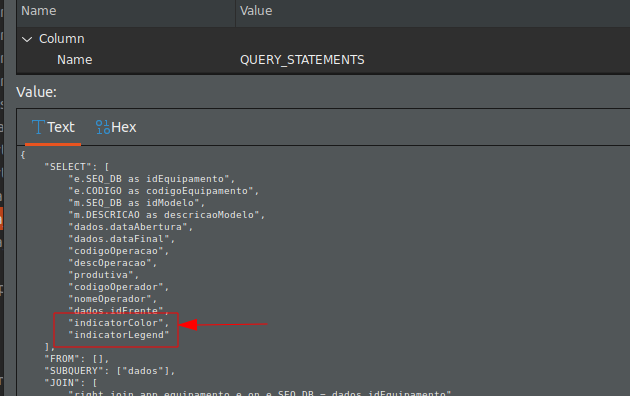Click the indicatorLegend line

tap(119, 335)
